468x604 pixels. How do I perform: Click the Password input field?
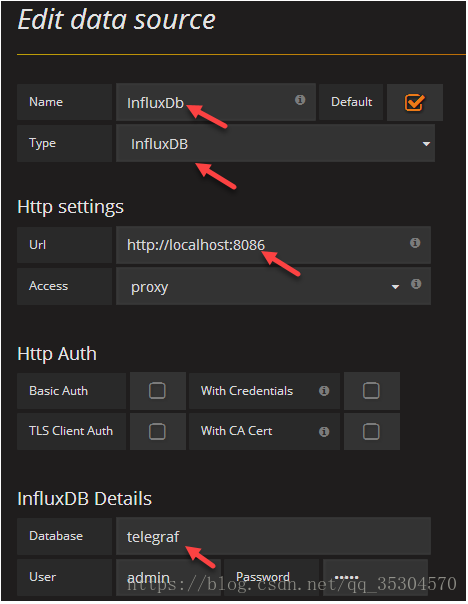[x=375, y=577]
